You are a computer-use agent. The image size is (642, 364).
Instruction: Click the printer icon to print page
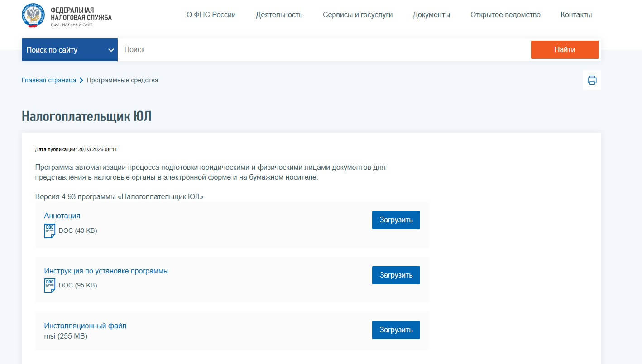[592, 80]
